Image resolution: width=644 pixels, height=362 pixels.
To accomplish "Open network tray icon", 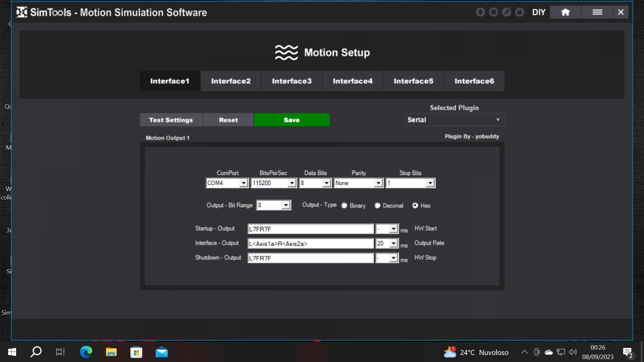I will pos(561,352).
